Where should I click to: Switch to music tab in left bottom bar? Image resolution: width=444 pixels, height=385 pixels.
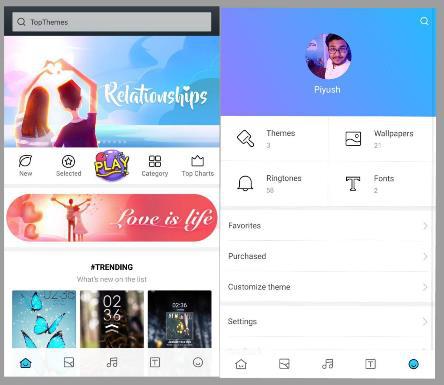112,362
